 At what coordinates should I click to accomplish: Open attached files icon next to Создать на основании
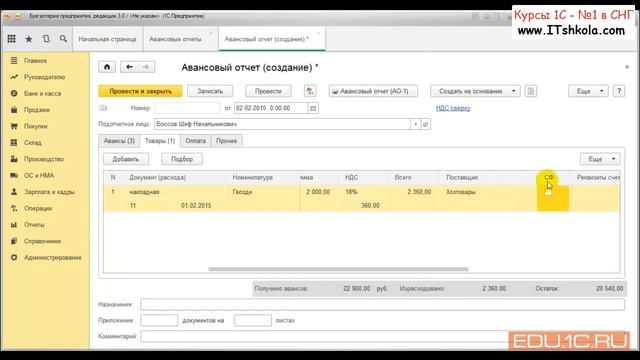pyautogui.click(x=531, y=91)
